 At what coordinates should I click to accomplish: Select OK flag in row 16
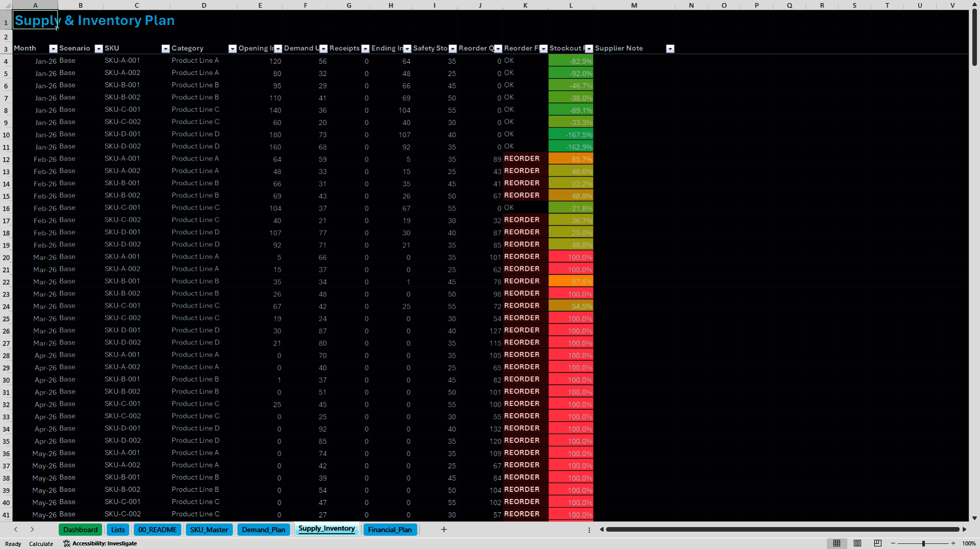click(525, 208)
